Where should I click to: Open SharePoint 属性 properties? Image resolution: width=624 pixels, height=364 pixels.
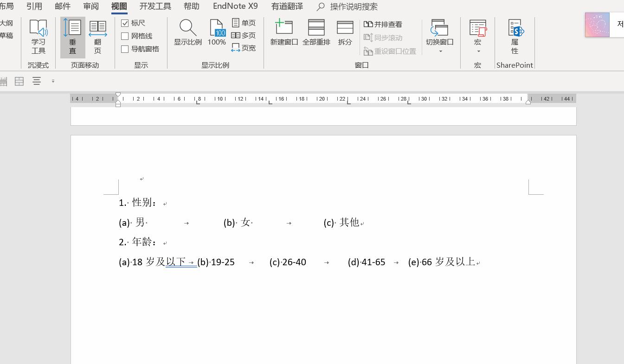515,36
